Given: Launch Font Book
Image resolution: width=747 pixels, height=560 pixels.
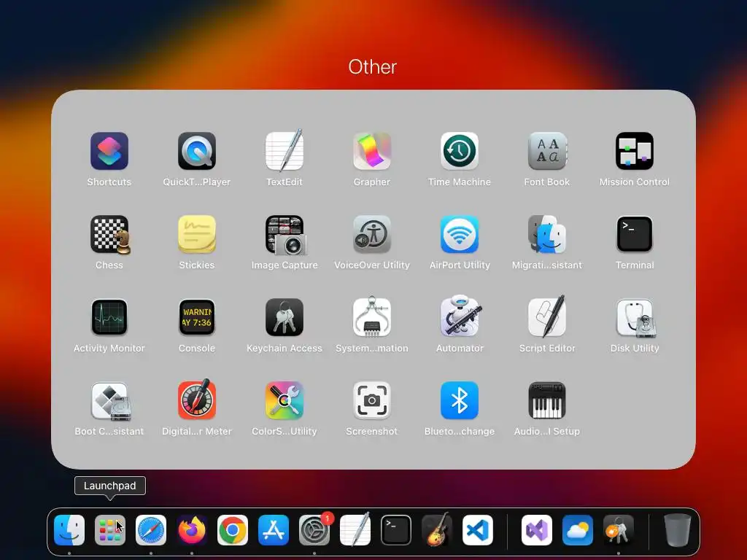Looking at the screenshot, I should pos(547,152).
